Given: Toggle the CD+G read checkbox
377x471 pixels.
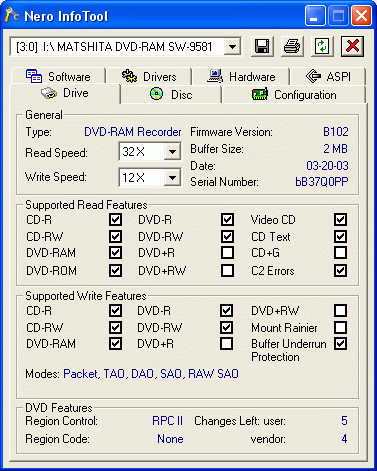Looking at the screenshot, I should pos(340,253).
